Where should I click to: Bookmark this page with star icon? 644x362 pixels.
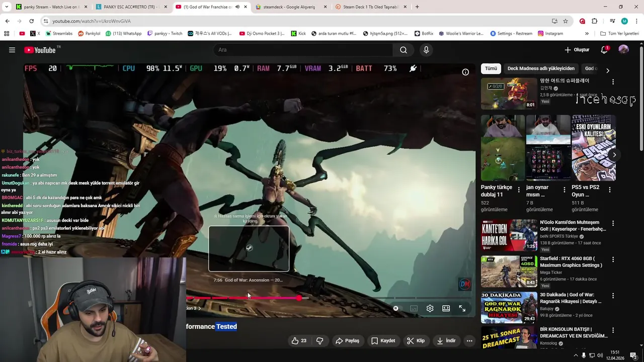coord(566,21)
